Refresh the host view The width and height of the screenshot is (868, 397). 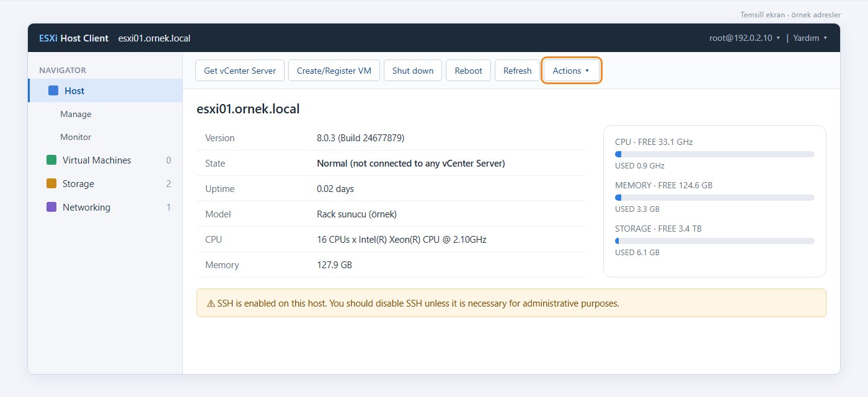pyautogui.click(x=518, y=71)
